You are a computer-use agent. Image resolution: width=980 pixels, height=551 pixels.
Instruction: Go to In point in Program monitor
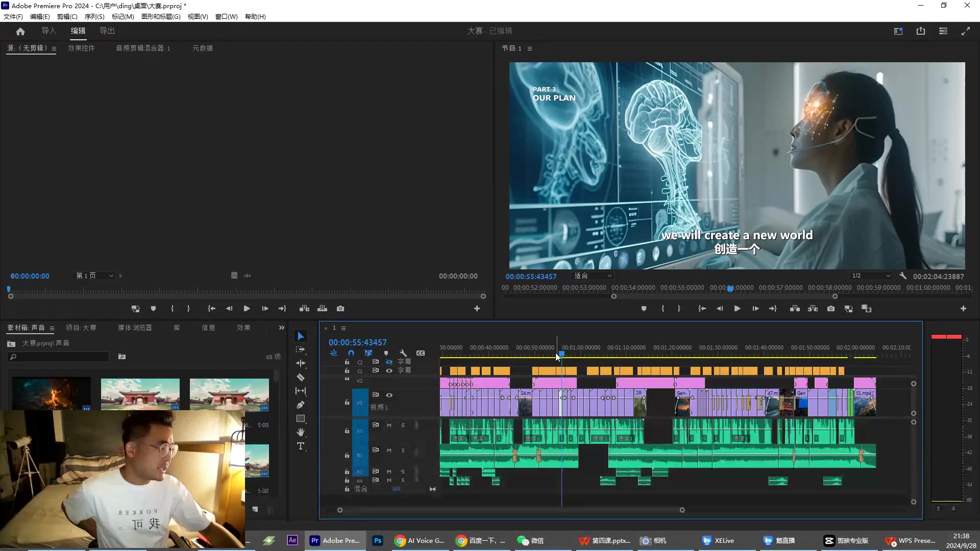702,309
